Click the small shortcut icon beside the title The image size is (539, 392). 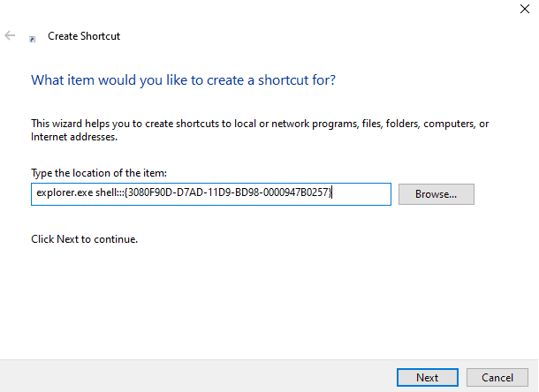(33, 39)
